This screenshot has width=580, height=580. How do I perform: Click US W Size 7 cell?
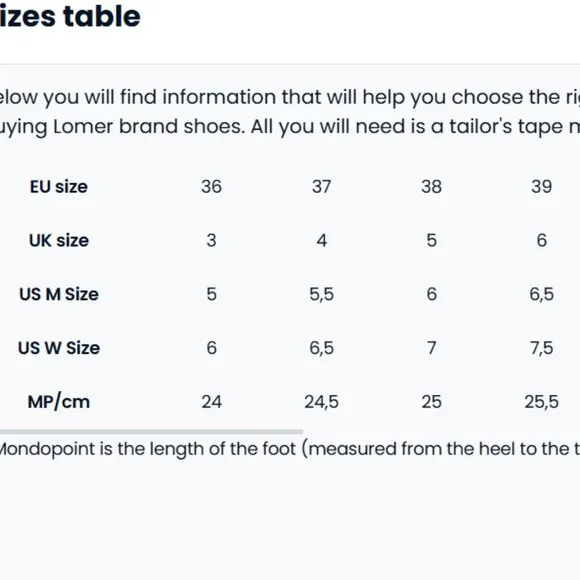point(432,348)
